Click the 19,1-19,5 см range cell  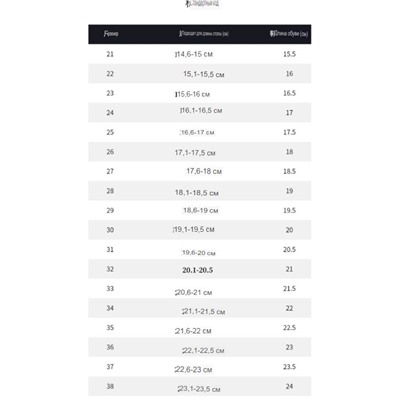click(x=194, y=229)
